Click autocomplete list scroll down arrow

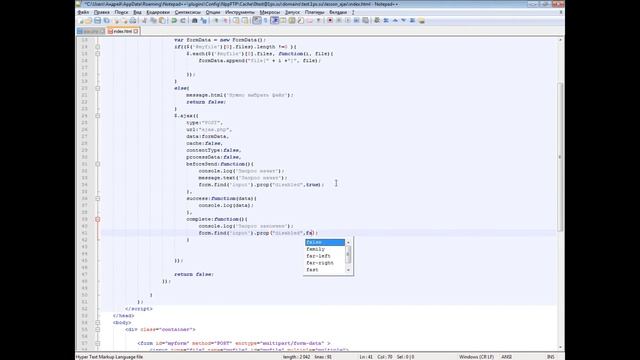[x=348, y=270]
